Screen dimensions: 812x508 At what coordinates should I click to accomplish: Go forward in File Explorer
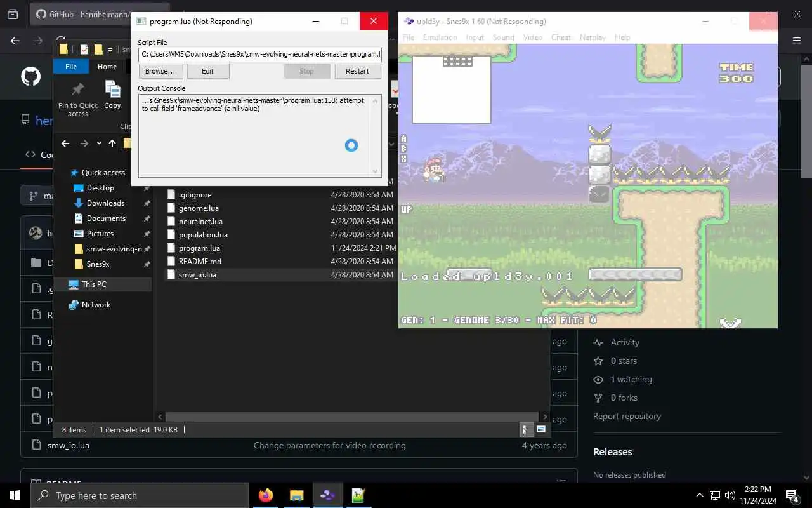[84, 144]
